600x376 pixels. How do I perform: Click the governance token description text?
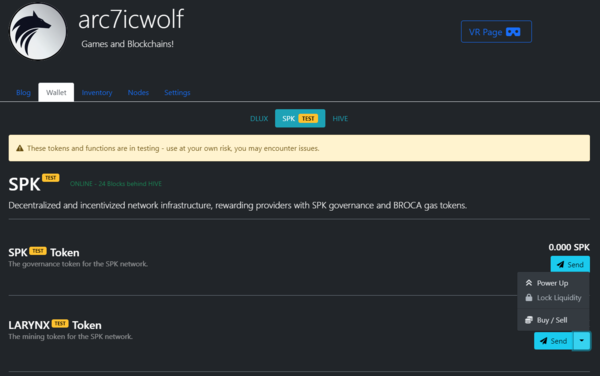pos(78,264)
